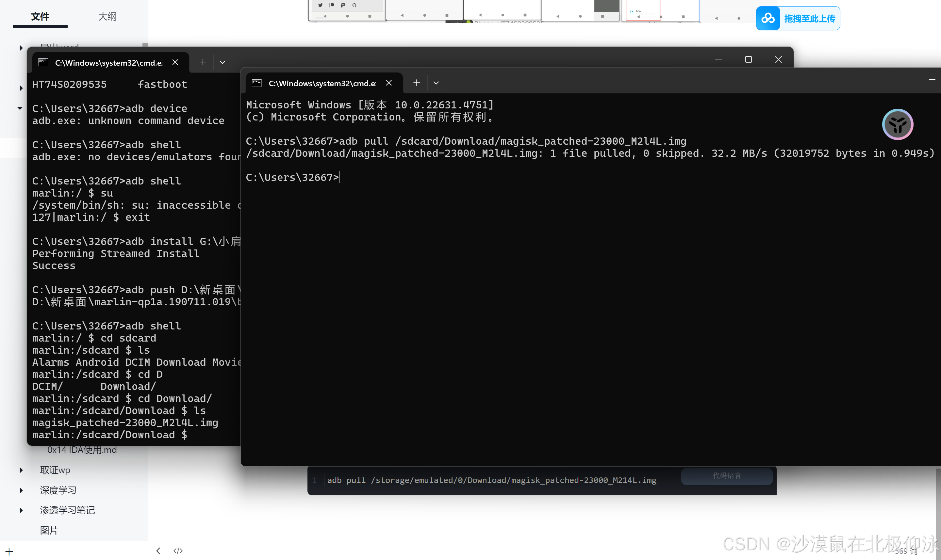Click the 拖拽至此上传 button

(809, 18)
